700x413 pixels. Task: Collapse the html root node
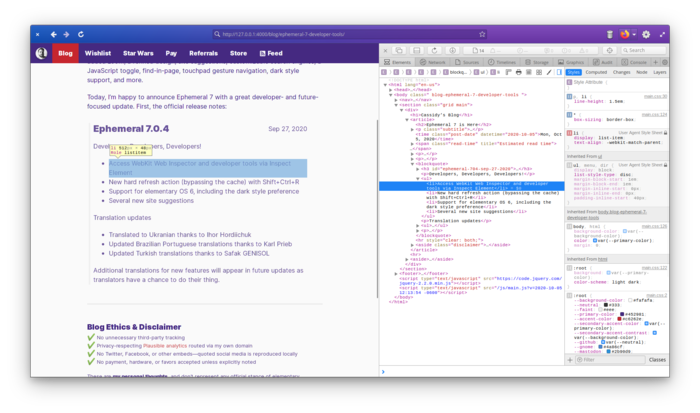385,84
